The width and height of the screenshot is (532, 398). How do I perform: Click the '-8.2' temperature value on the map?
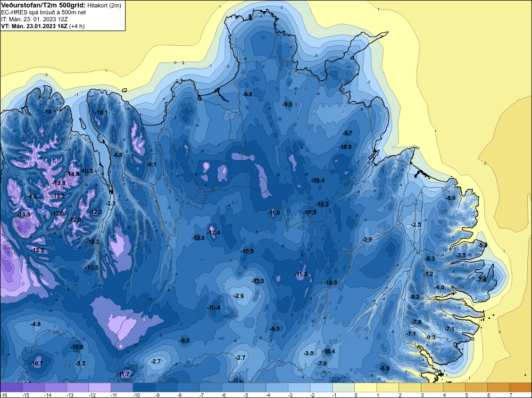(x=414, y=297)
